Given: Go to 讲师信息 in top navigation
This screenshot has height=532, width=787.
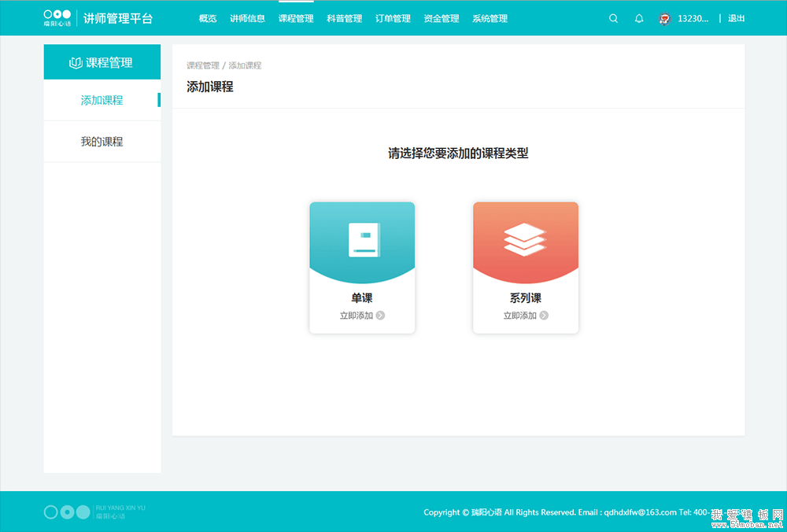Looking at the screenshot, I should [247, 19].
